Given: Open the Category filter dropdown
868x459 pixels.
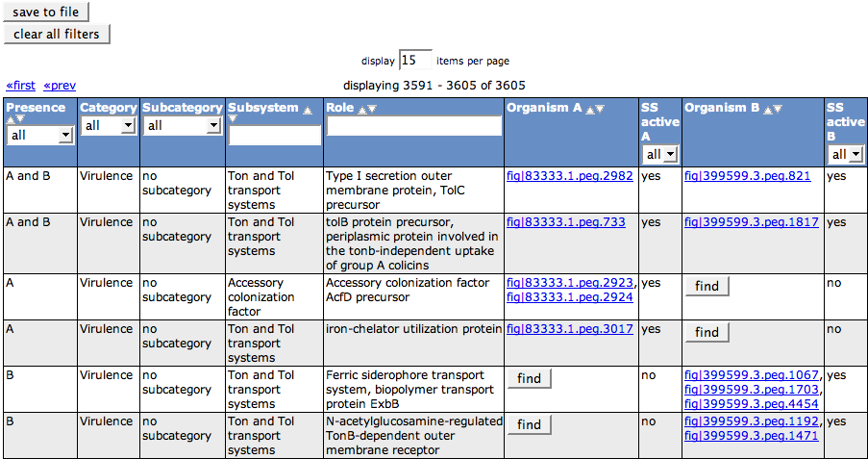Looking at the screenshot, I should click(109, 126).
